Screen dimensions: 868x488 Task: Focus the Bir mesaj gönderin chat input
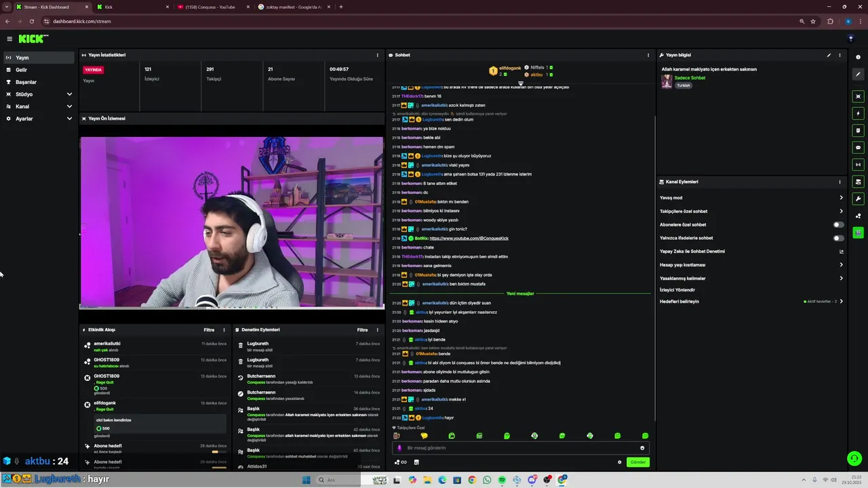pos(520,448)
